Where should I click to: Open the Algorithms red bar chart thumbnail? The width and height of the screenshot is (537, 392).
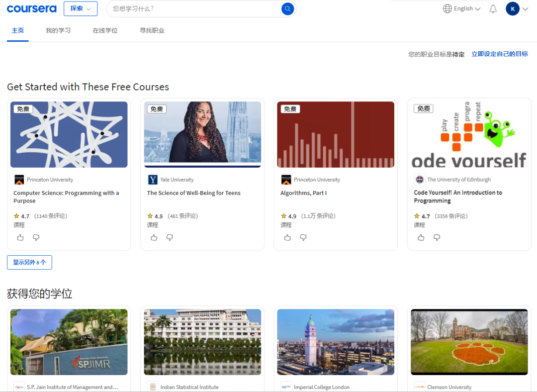click(x=336, y=134)
